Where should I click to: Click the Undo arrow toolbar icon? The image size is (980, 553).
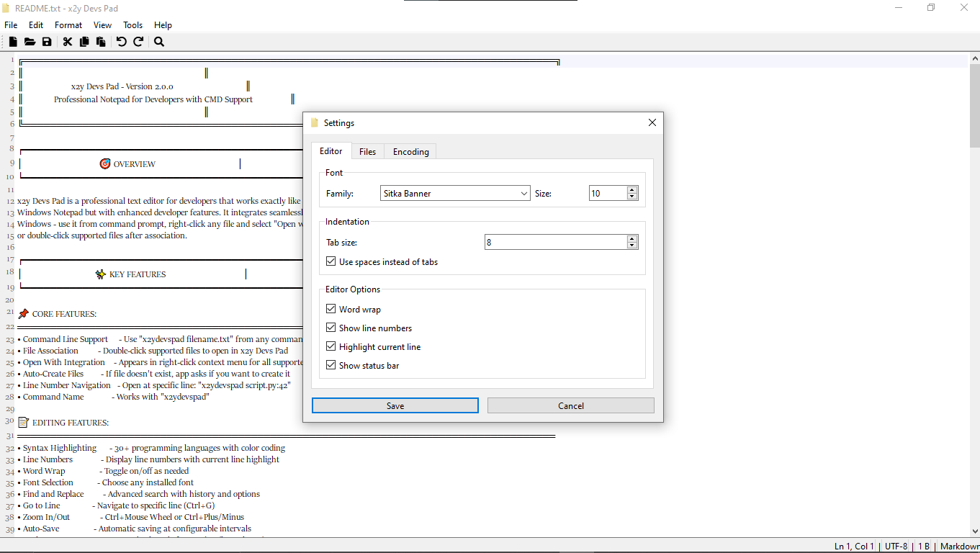[x=122, y=42]
